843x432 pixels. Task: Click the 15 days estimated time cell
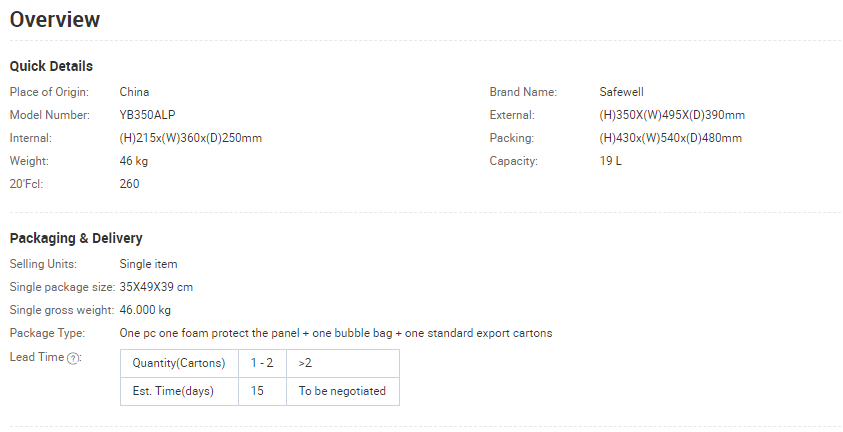click(262, 391)
